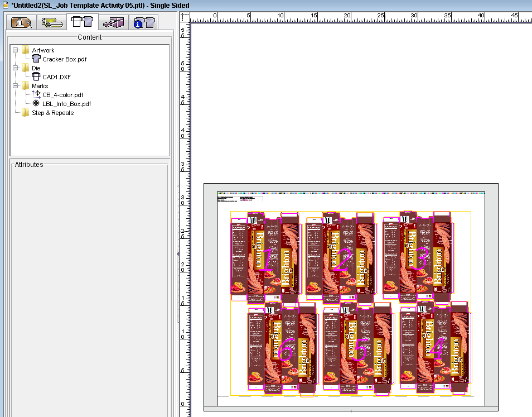The height and width of the screenshot is (417, 532).
Task: Click the Artwork folder icon
Action: (x=25, y=50)
